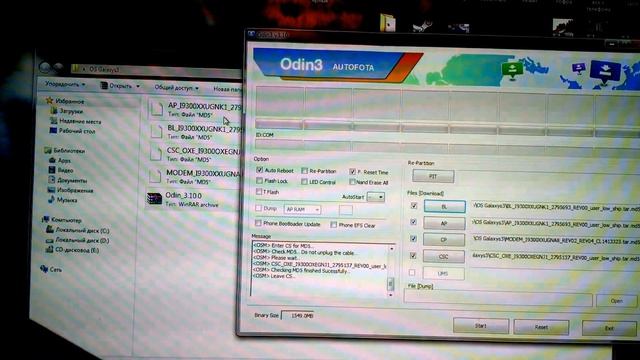Image resolution: width=640 pixels, height=360 pixels.
Task: Toggle the Dump checkbox in Odin
Action: pos(258,208)
